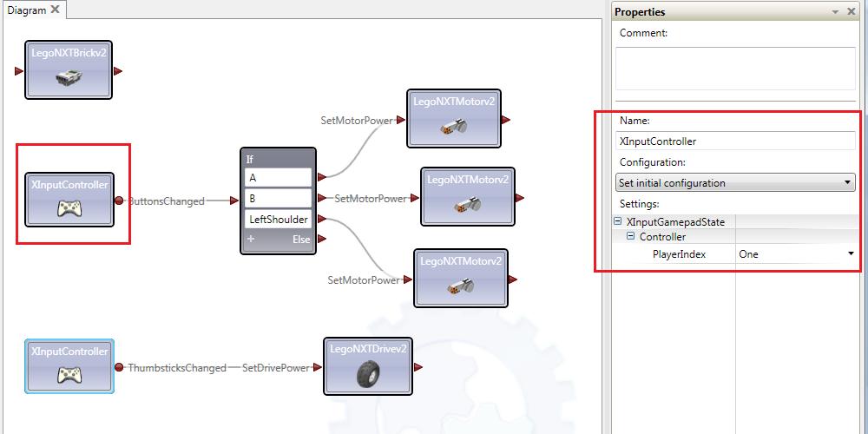Click the If block input pin
Image resolution: width=868 pixels, height=434 pixels.
pos(234,201)
